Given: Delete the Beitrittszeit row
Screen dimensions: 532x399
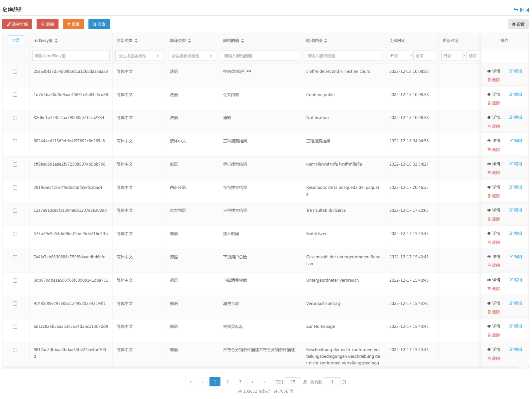Looking at the screenshot, I should 494,242.
